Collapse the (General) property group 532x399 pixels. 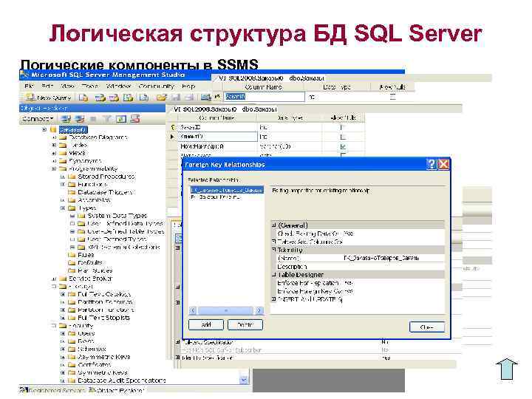click(x=274, y=225)
